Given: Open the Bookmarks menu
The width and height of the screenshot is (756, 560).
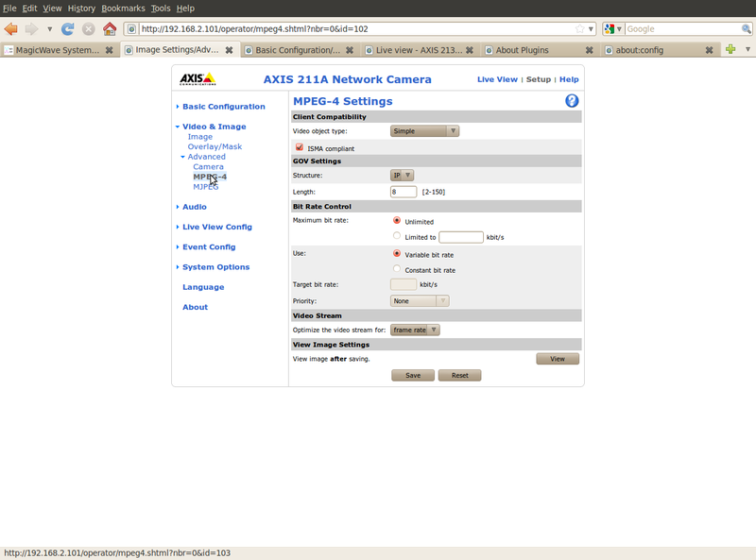Looking at the screenshot, I should click(123, 8).
